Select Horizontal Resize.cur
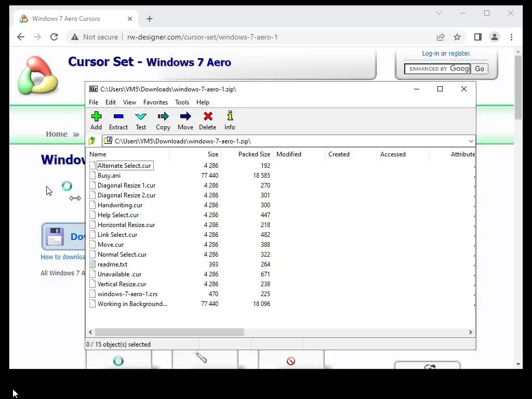The image size is (532, 399). pos(126,224)
